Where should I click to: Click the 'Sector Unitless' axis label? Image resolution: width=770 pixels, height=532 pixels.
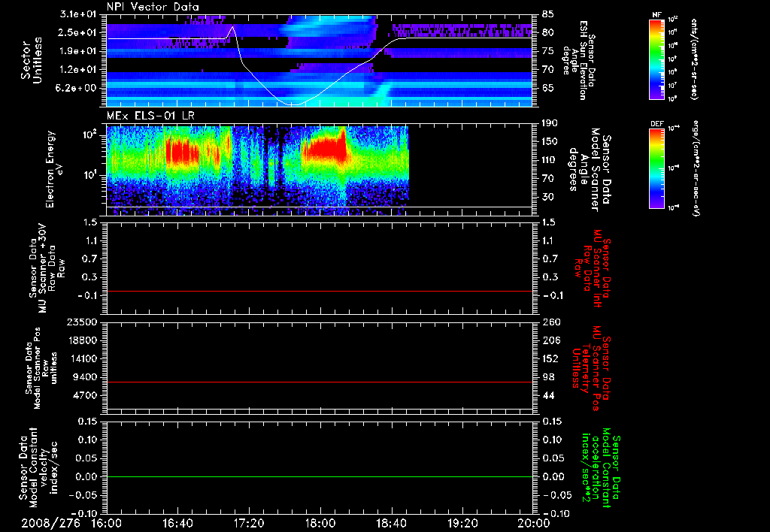coord(32,60)
